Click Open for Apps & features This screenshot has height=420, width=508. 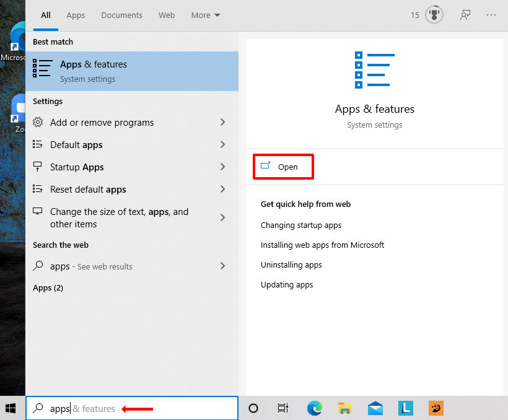(283, 167)
